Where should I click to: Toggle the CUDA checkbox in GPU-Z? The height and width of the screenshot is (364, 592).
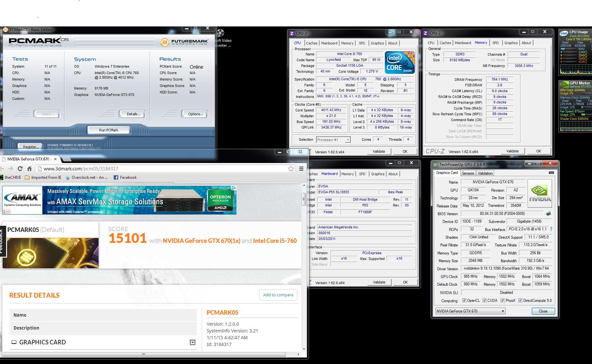point(484,301)
